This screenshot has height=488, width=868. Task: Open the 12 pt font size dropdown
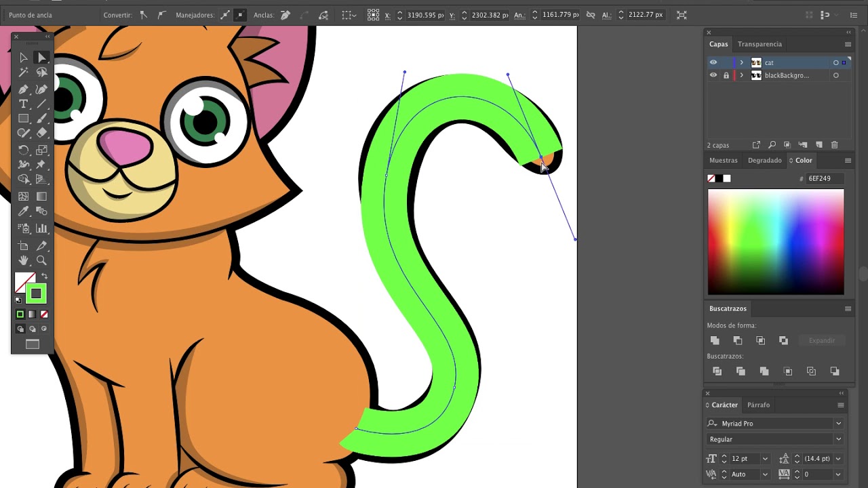pyautogui.click(x=765, y=459)
